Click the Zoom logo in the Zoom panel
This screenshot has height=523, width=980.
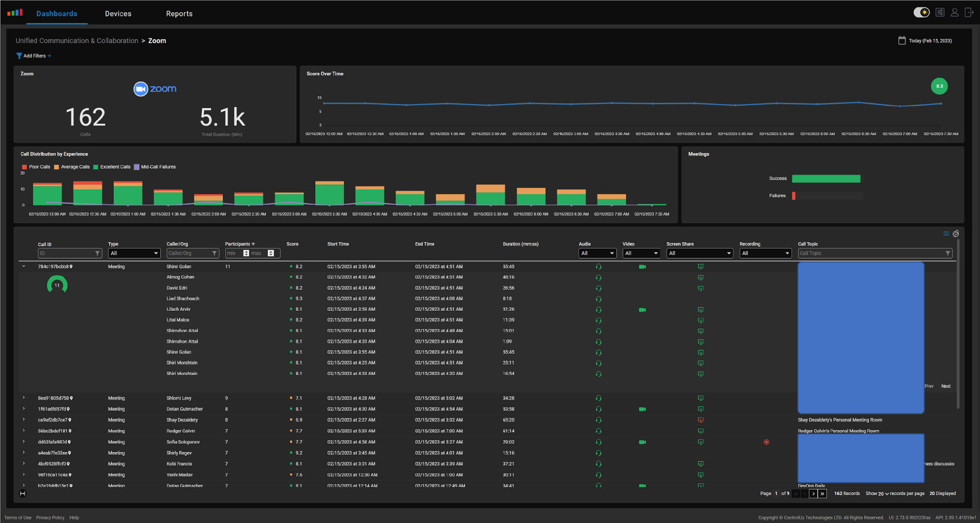pyautogui.click(x=155, y=89)
